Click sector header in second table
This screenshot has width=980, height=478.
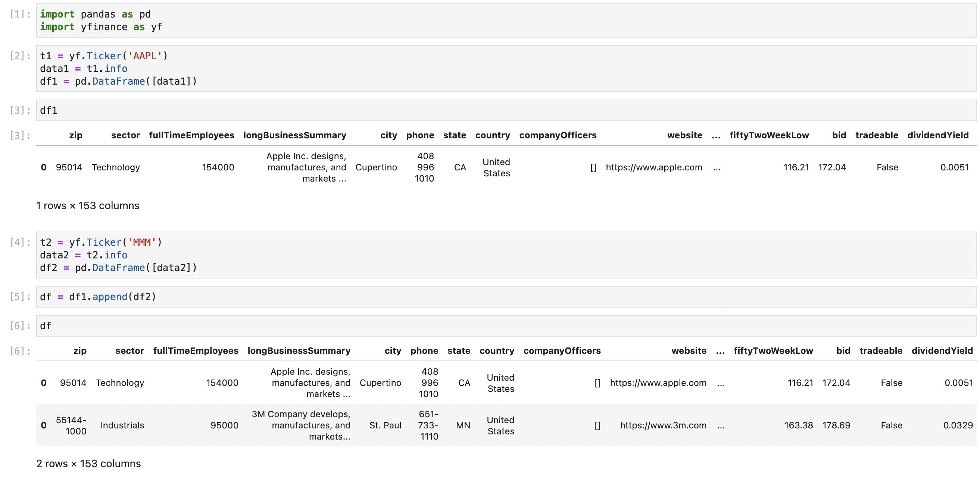[x=130, y=351]
